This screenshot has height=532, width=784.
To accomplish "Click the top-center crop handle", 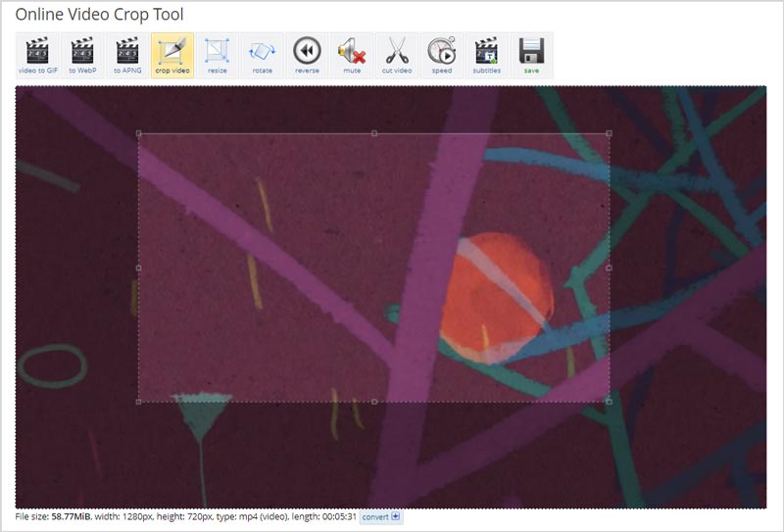I will pos(374,133).
